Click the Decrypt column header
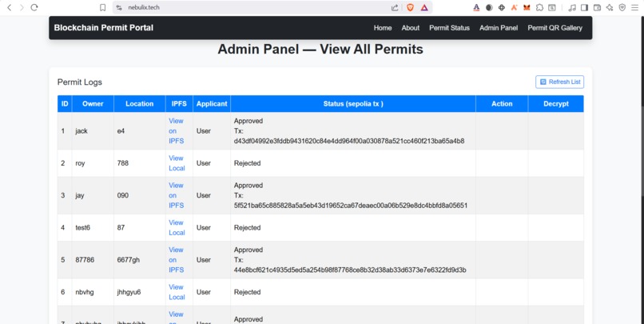The width and height of the screenshot is (644, 324). (x=556, y=104)
